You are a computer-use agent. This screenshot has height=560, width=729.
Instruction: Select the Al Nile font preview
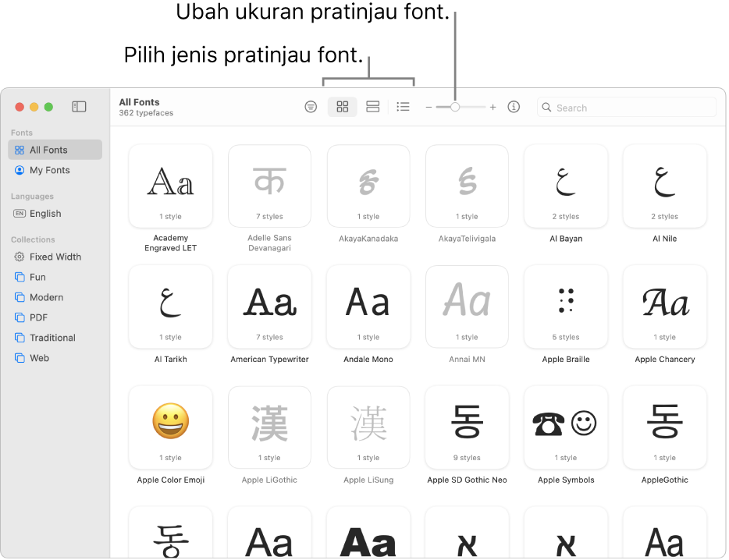664,186
